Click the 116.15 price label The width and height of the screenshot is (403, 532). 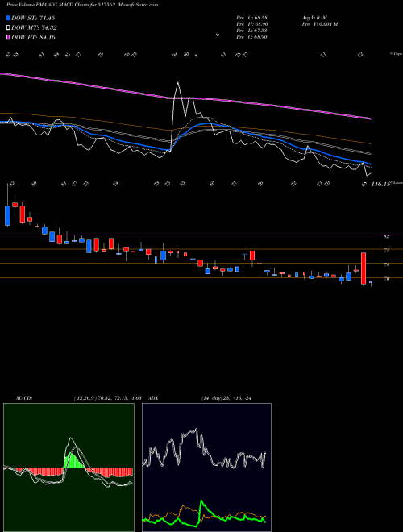point(380,184)
